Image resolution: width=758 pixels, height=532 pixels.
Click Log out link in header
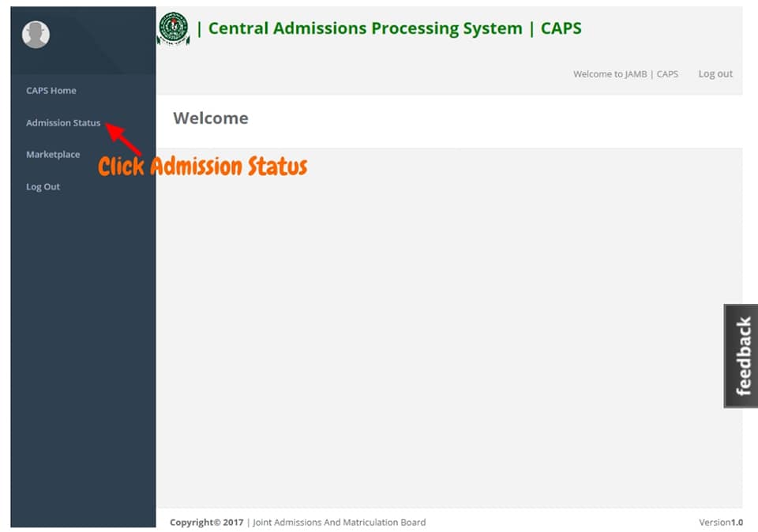(715, 74)
